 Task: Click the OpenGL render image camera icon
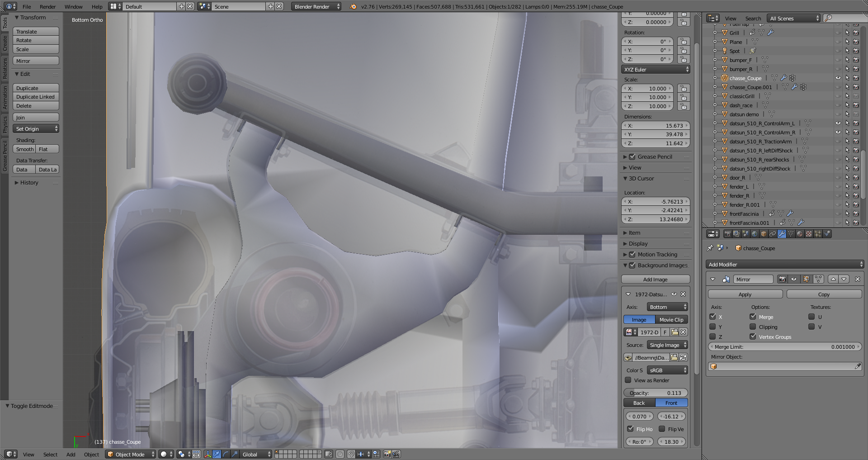387,454
